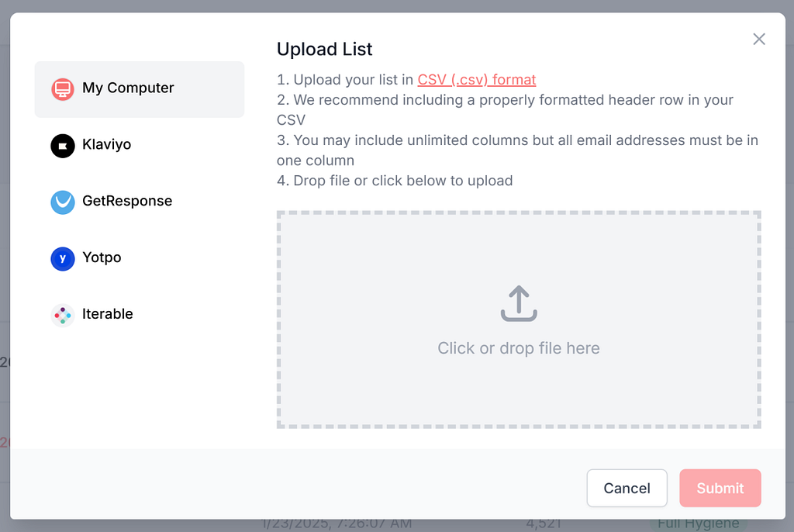Click the black Klaviyo flag icon

pyautogui.click(x=63, y=146)
